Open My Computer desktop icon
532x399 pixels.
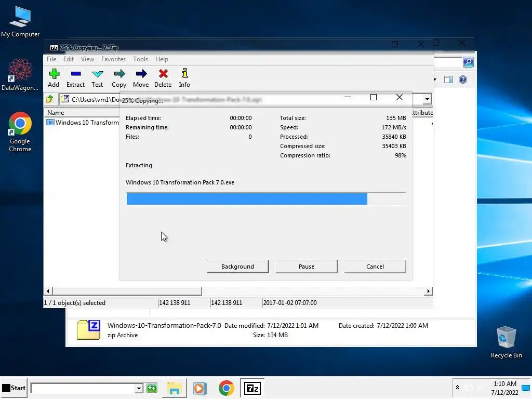(x=20, y=22)
